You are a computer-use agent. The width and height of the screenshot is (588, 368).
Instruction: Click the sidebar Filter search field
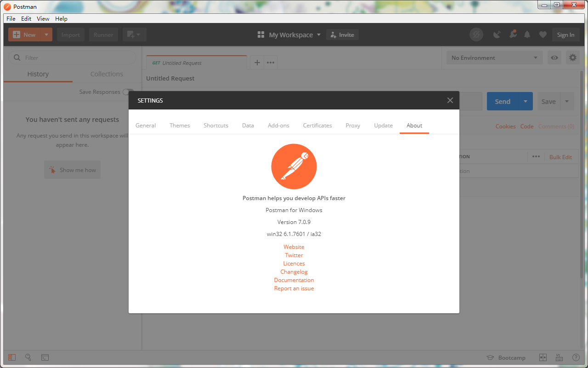point(73,57)
